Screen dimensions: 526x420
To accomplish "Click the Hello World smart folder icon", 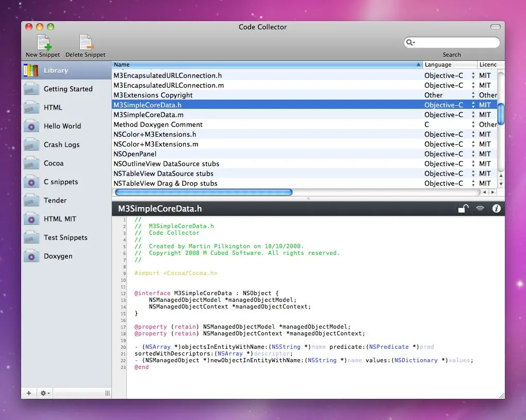I will (31, 126).
